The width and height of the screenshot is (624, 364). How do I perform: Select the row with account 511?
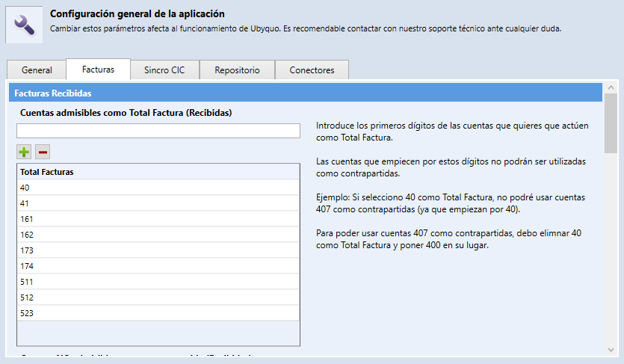tap(158, 282)
